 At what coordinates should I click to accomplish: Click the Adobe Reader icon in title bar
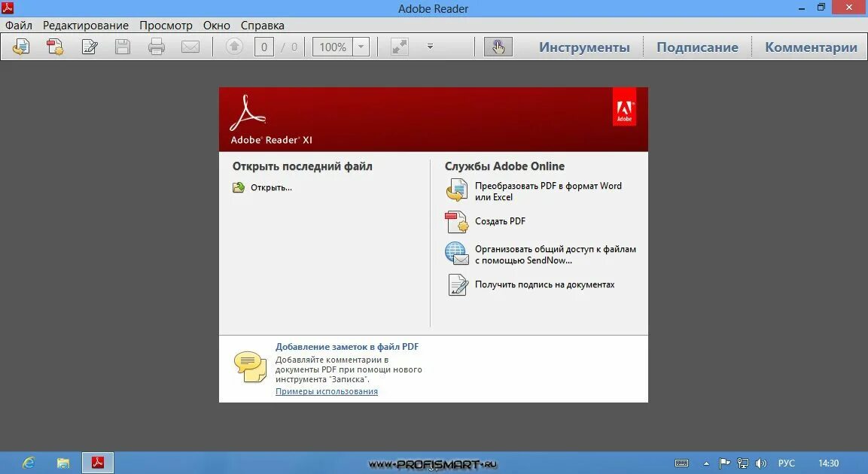(8, 8)
